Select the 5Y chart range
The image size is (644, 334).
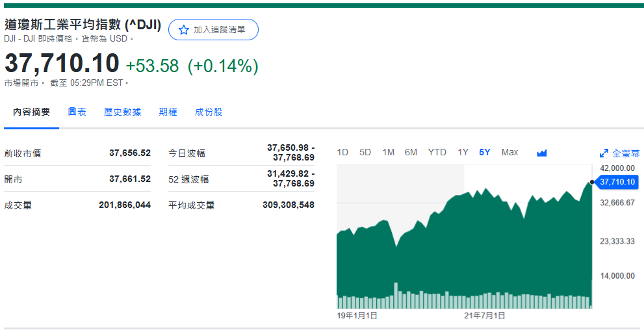[x=485, y=152]
